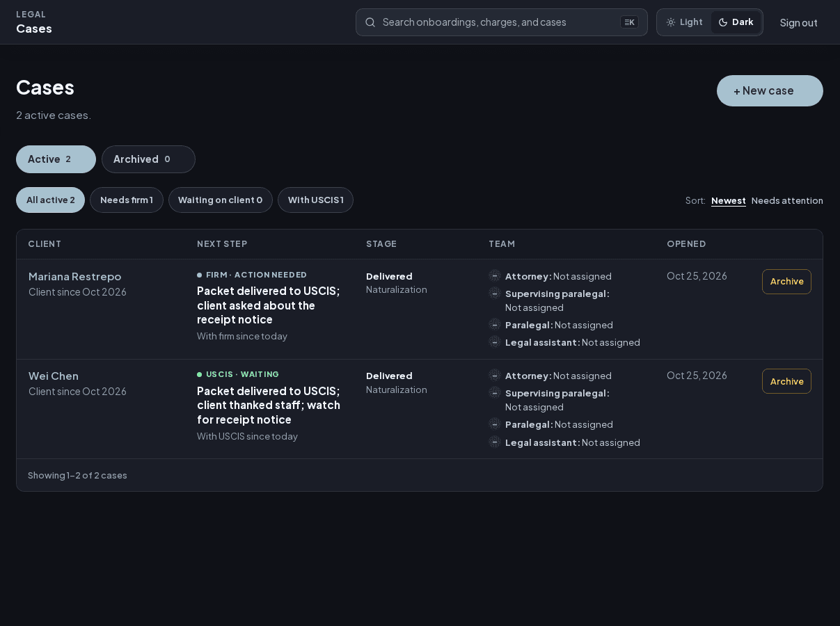Click the attorney icon in Wei Chen's row
This screenshot has height=626, width=840.
point(495,376)
